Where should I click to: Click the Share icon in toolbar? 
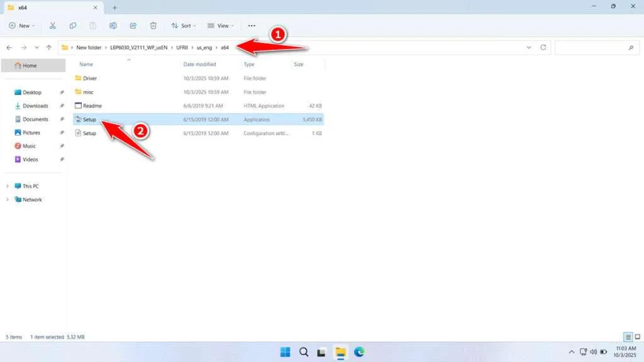point(133,26)
